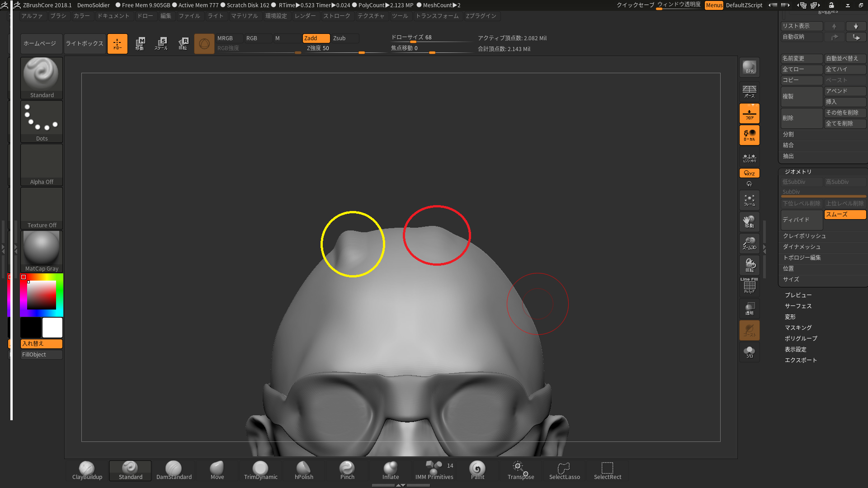Select the Inflate brush tool
This screenshot has width=868, height=488.
391,469
